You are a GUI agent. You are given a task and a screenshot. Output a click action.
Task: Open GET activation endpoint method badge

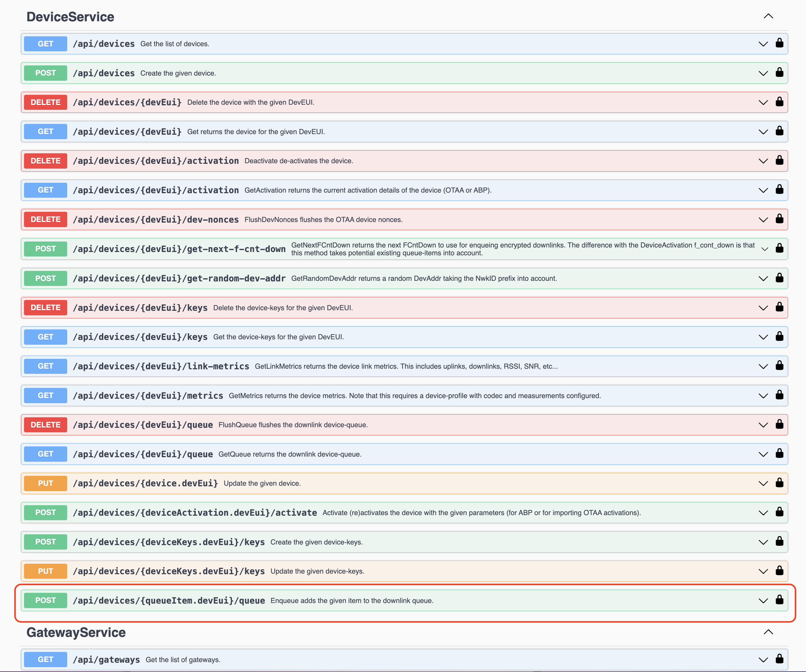click(x=45, y=190)
